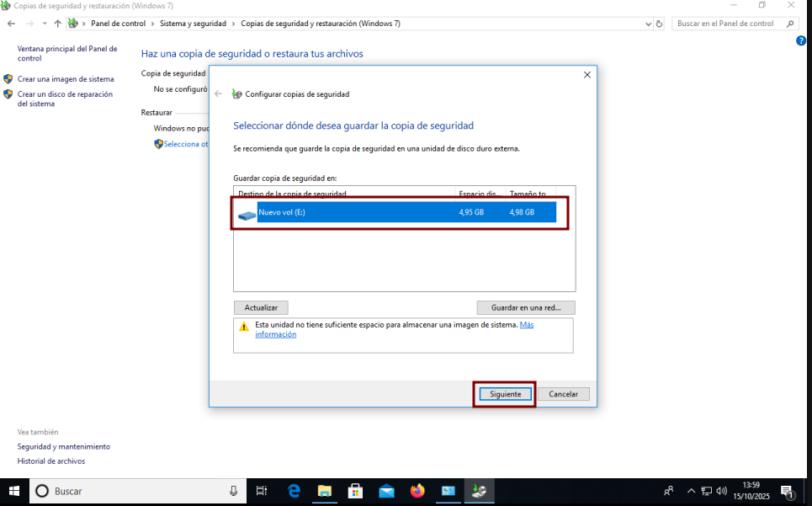Open Task View on the taskbar

click(262, 491)
